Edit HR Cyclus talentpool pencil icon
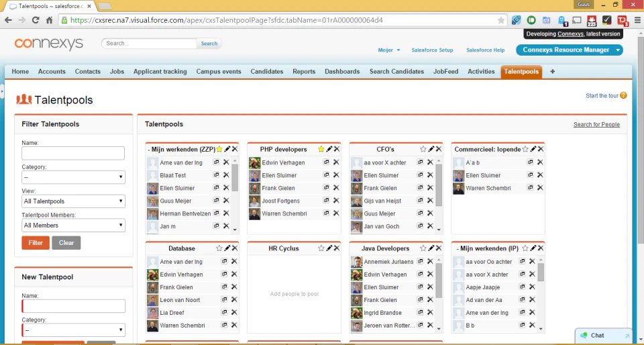 tap(329, 248)
